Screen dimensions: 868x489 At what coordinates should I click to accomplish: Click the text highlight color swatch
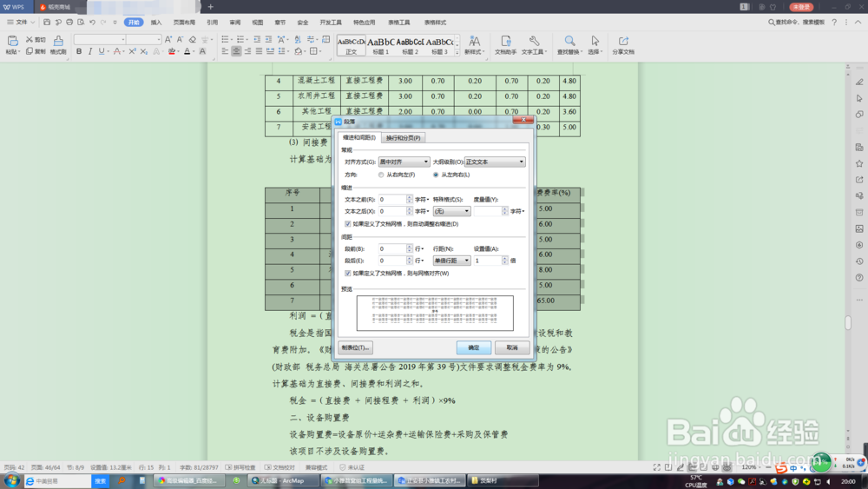[172, 51]
